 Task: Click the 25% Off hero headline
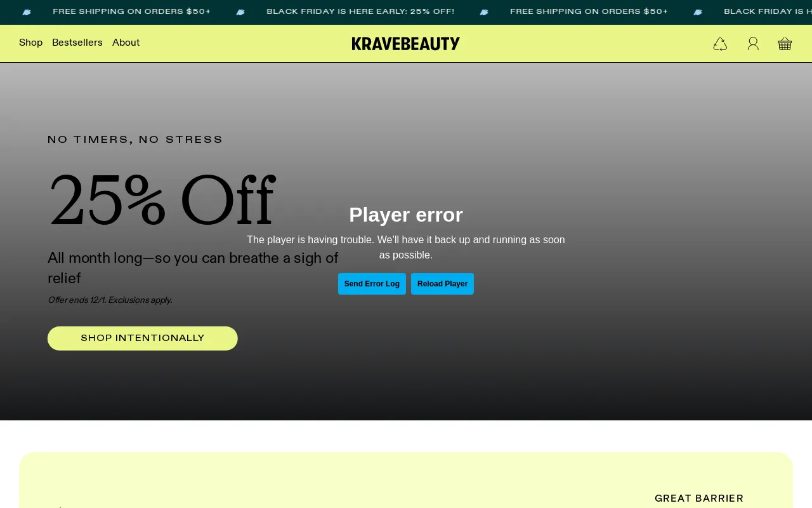(161, 200)
